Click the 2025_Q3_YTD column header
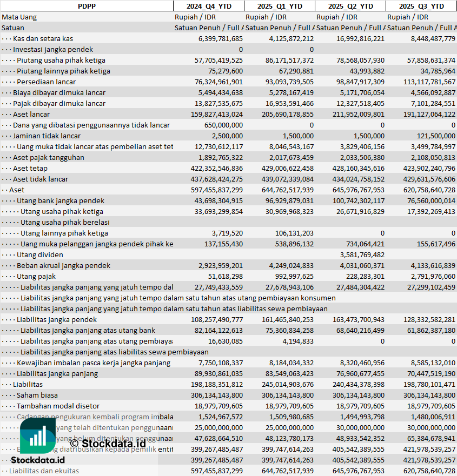 [421, 6]
